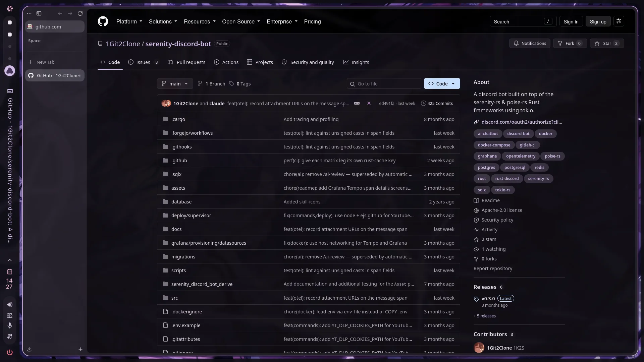Open the main branch dropdown
644x362 pixels.
(x=175, y=83)
